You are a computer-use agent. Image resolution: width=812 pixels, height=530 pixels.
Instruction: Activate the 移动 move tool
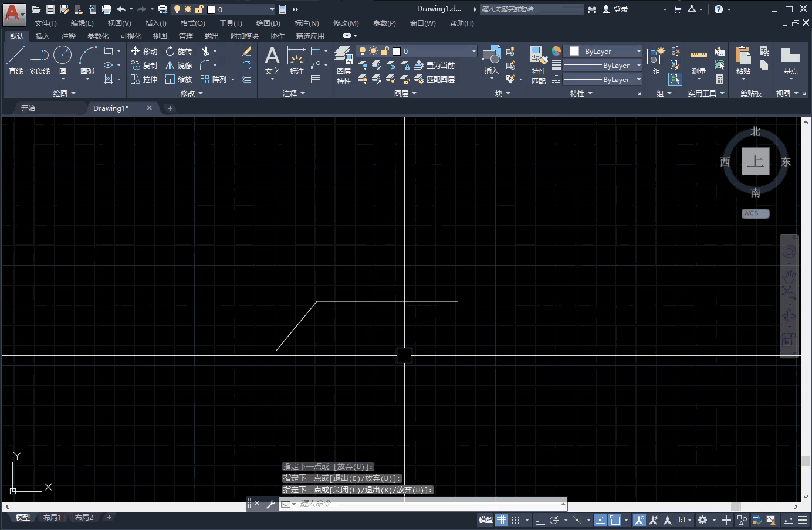(x=144, y=51)
